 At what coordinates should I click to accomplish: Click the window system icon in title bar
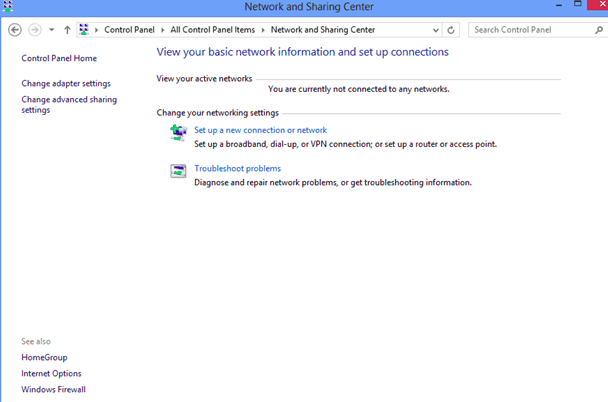pyautogui.click(x=7, y=6)
